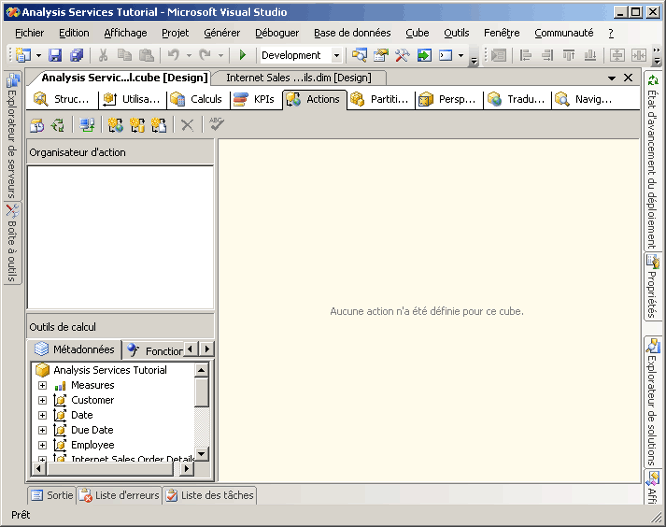Screen dimensions: 666x527
Task: Expand the Customer dimension node
Action: click(42, 400)
